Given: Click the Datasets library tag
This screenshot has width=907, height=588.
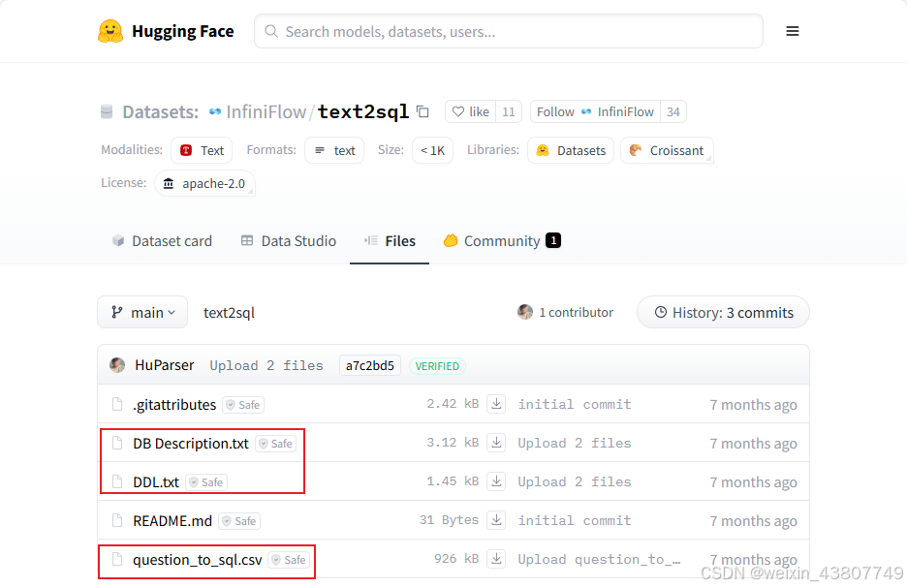Looking at the screenshot, I should 571,150.
